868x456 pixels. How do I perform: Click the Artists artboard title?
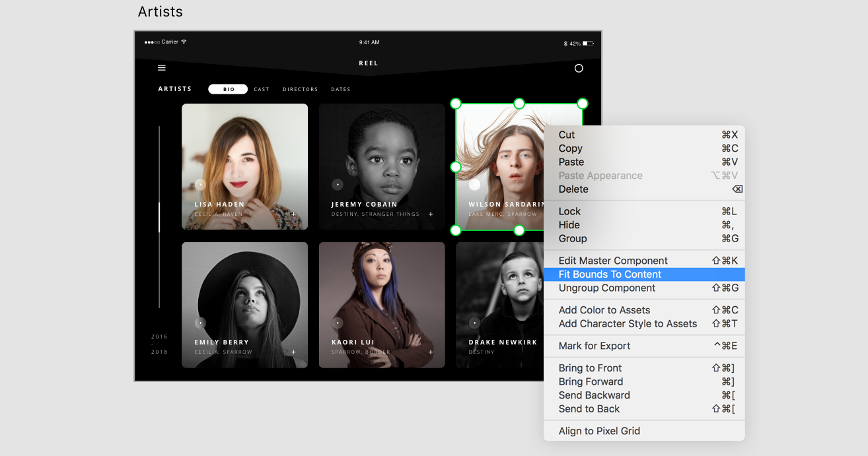(x=161, y=12)
